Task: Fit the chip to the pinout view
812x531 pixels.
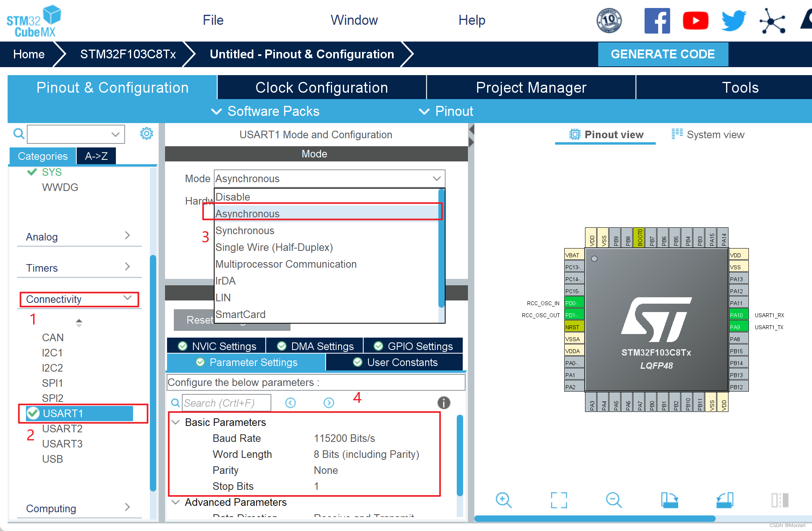Action: click(559, 500)
